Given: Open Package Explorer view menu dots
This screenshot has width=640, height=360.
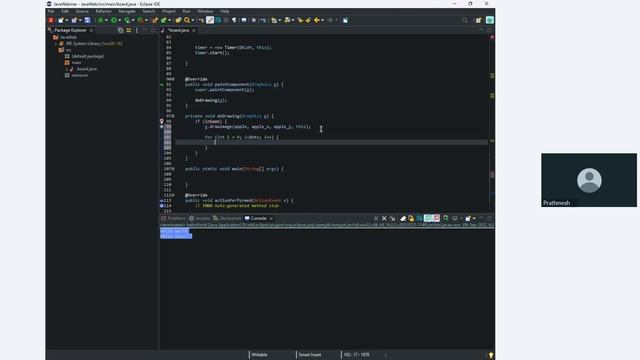Looking at the screenshot, I should pyautogui.click(x=137, y=30).
